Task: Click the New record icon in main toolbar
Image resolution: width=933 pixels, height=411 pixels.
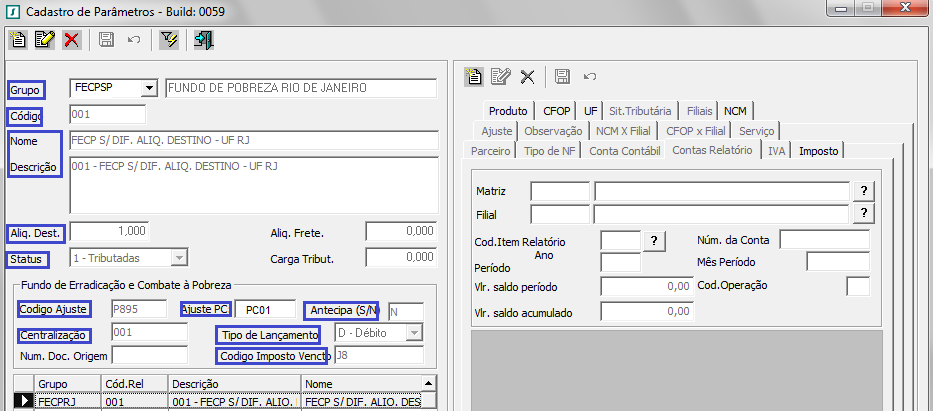Action: [18, 40]
